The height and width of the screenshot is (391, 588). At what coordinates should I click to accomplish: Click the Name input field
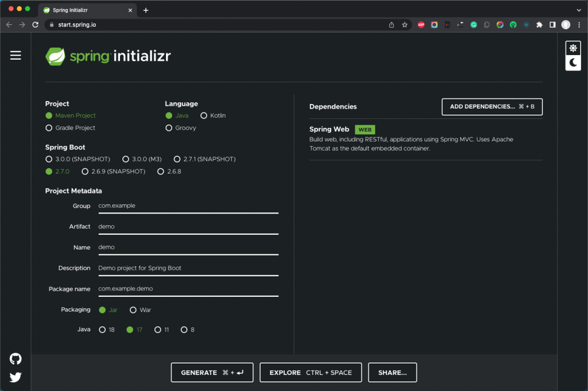188,247
